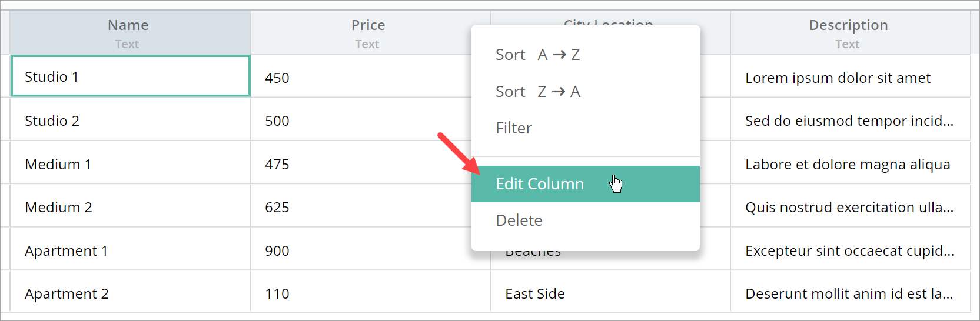Open Filter from the context menu
This screenshot has height=321, width=980.
tap(514, 128)
